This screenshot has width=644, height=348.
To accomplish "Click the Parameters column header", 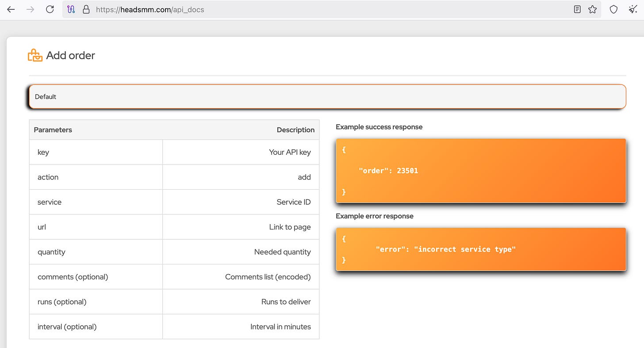I will point(53,130).
